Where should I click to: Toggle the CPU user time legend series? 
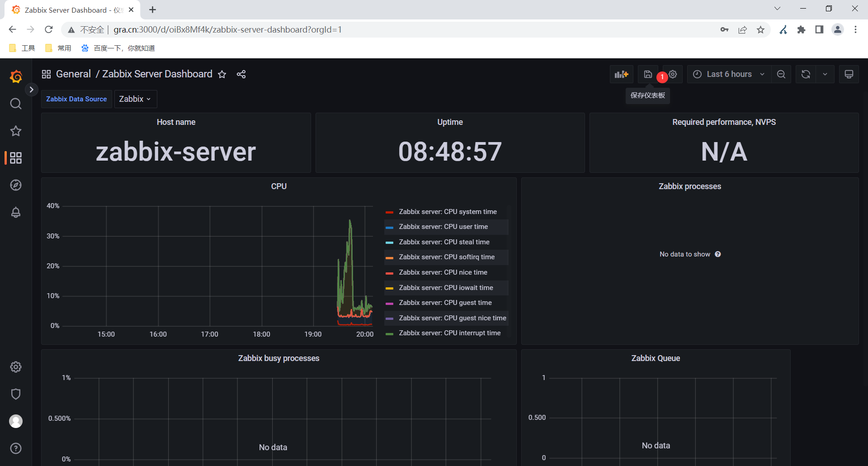pos(443,227)
